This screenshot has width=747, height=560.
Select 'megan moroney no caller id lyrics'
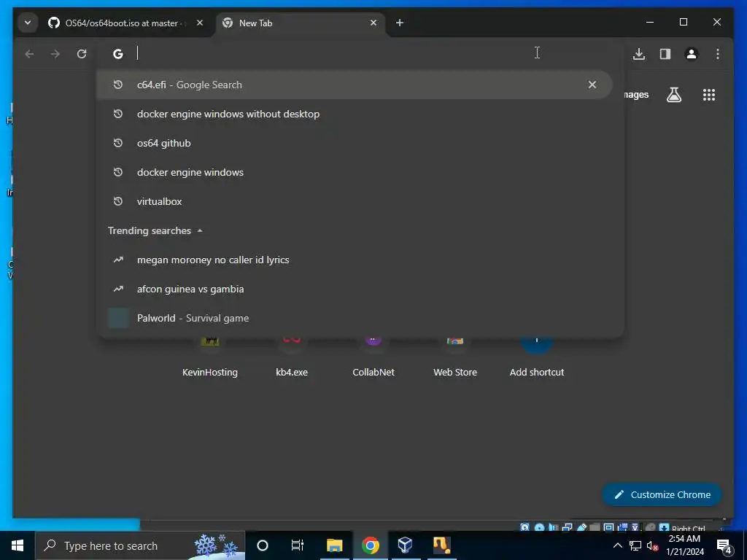tap(355, 260)
